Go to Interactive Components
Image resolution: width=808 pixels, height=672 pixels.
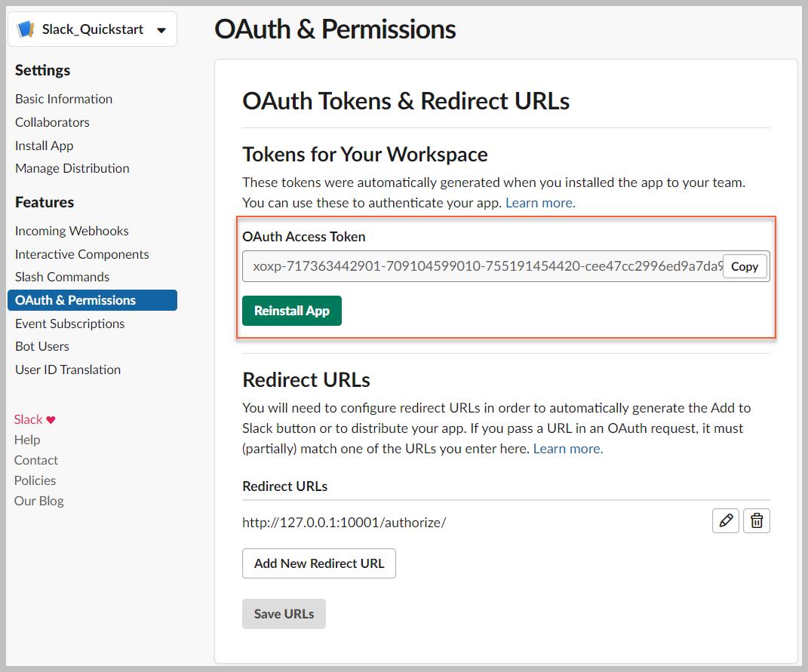pyautogui.click(x=82, y=254)
